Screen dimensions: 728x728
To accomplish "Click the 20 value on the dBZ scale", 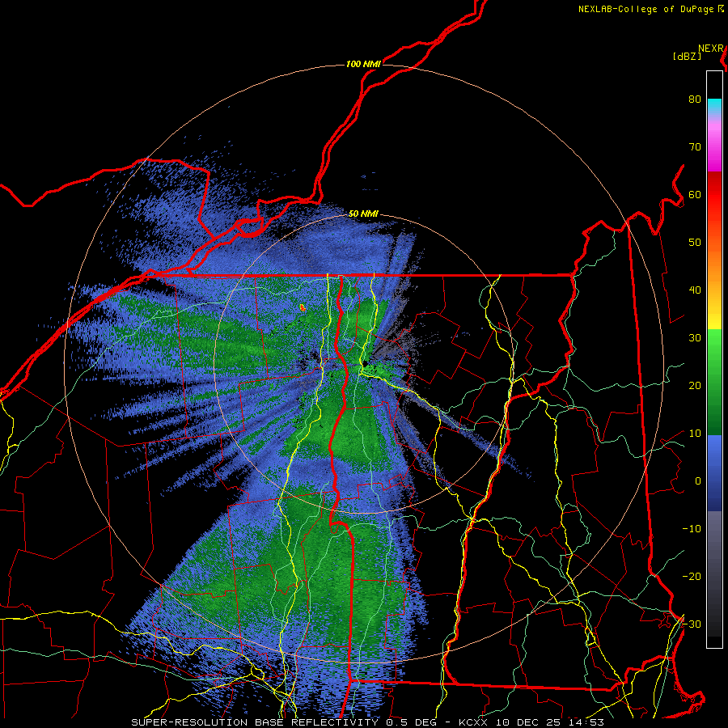I will coord(695,385).
